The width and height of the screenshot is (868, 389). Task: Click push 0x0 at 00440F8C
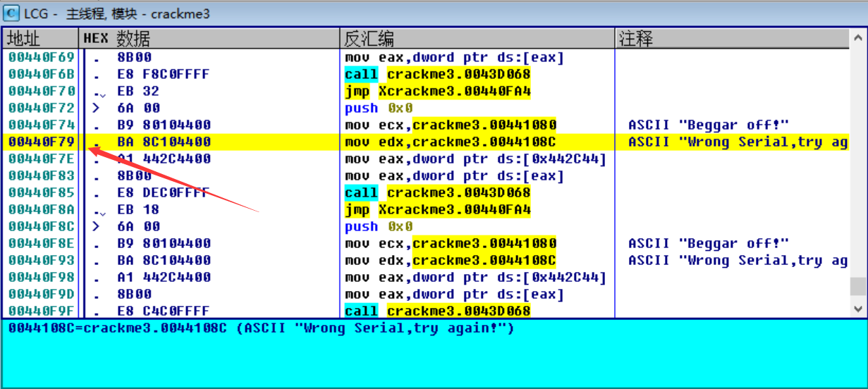[x=379, y=226]
